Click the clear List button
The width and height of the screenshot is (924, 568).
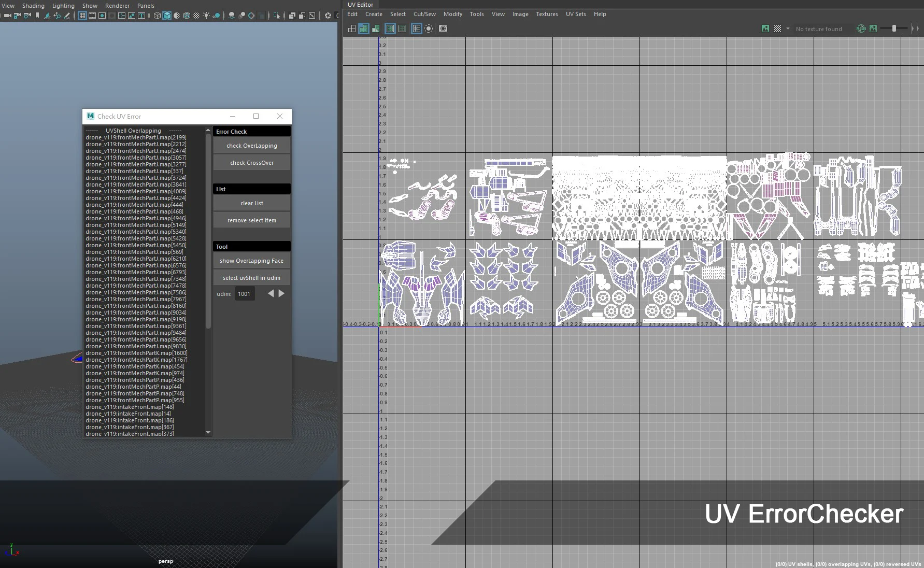252,203
